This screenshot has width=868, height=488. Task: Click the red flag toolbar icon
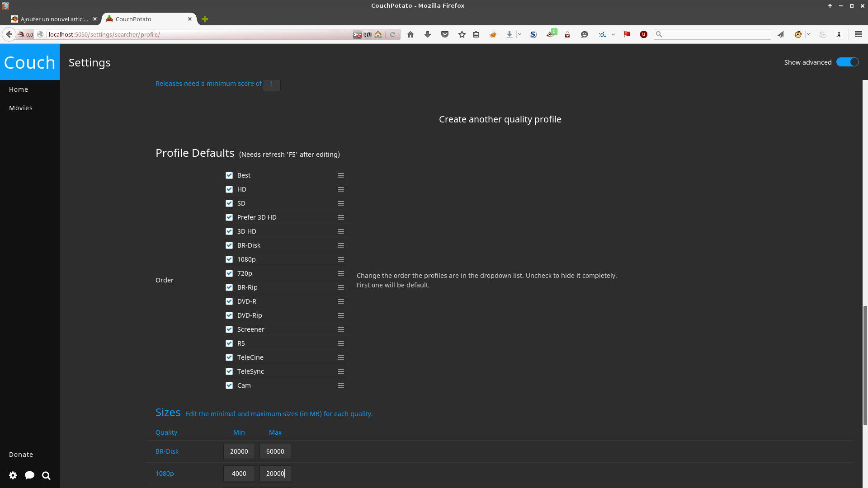[627, 34]
